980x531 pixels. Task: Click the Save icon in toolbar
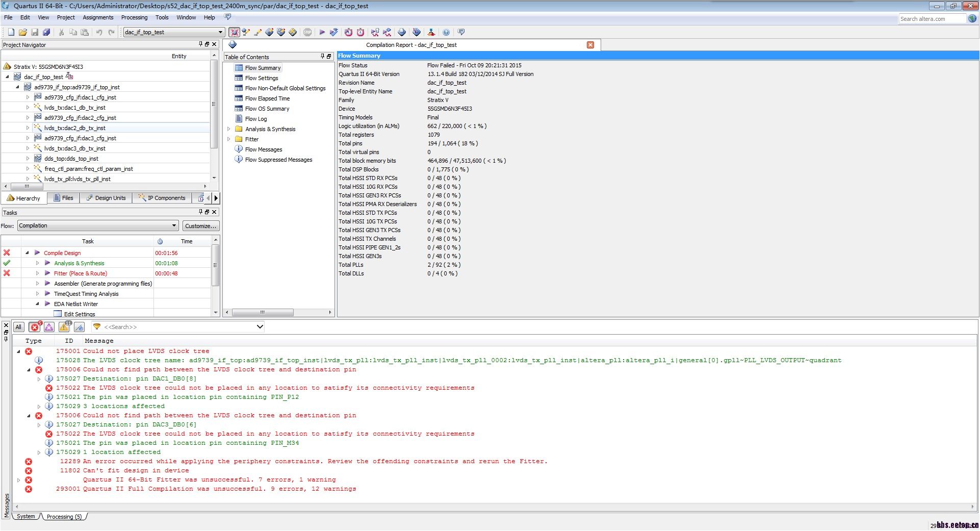tap(35, 32)
